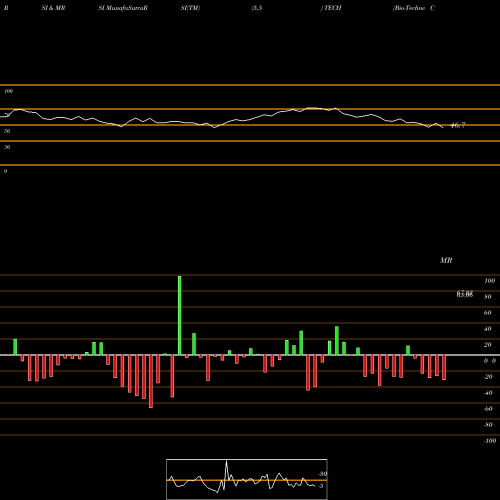Click the -39 label in the mini chart
Image resolution: width=500 pixels, height=500 pixels.
click(x=322, y=474)
